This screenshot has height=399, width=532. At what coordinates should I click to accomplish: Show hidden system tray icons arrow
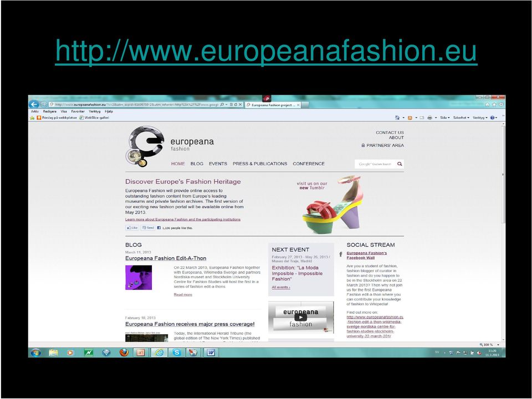pyautogui.click(x=445, y=353)
